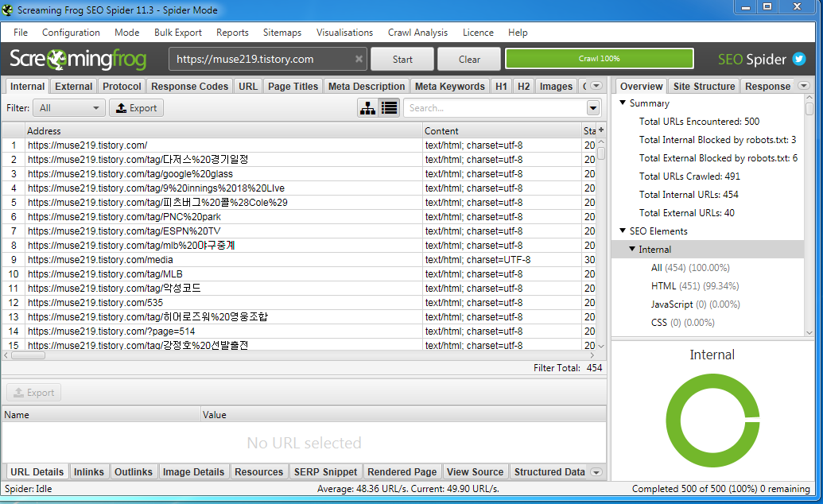This screenshot has width=823, height=504.
Task: Click the Crawl 100% progress bar
Action: click(600, 59)
